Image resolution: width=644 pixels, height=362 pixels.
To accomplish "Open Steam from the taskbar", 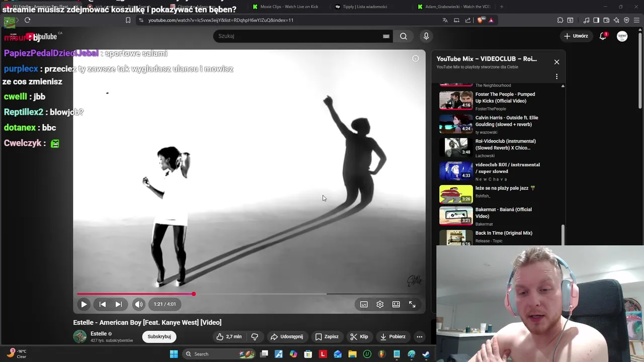I will (x=426, y=354).
